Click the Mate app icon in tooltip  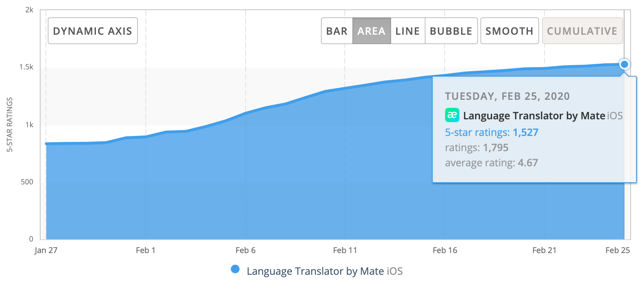452,115
